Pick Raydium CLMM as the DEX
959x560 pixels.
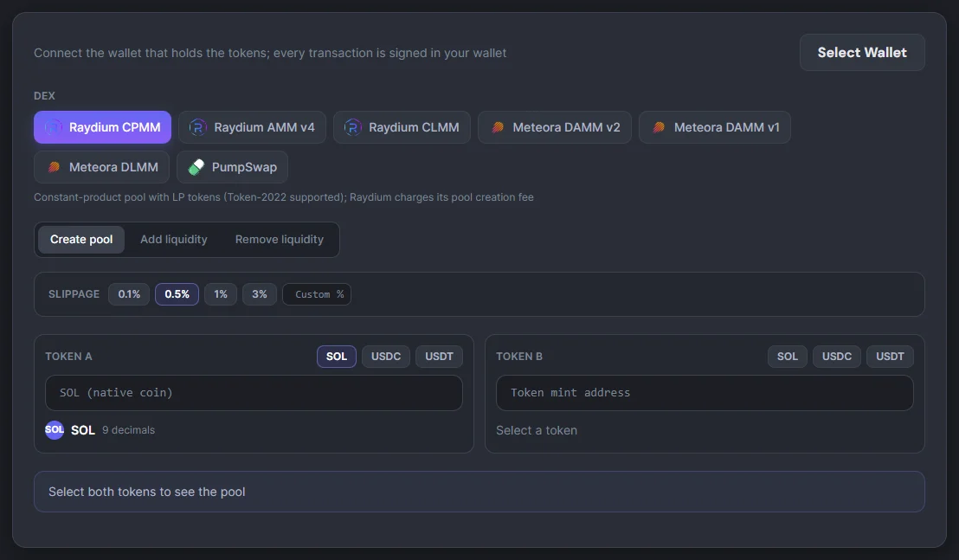click(402, 127)
